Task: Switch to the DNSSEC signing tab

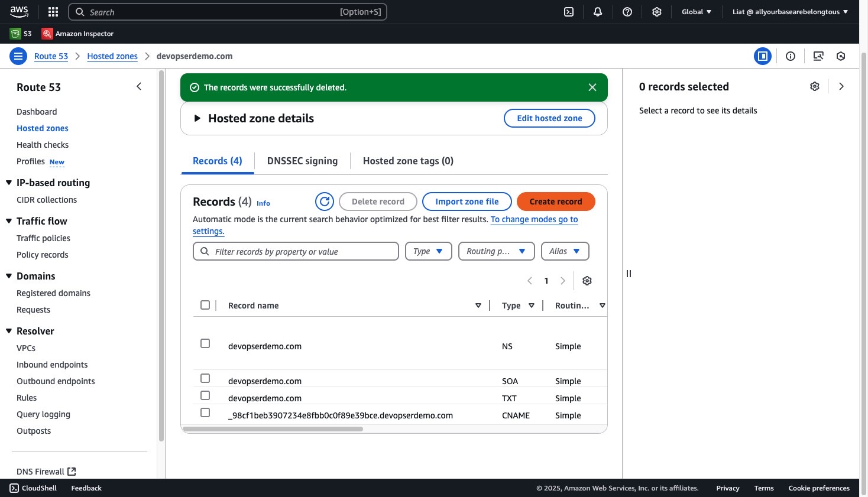Action: coord(302,161)
